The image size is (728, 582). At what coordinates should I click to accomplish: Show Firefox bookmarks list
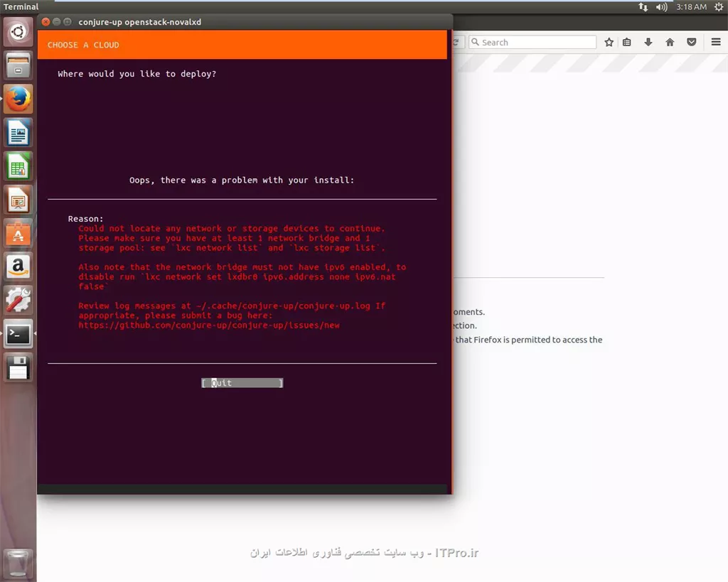[627, 42]
